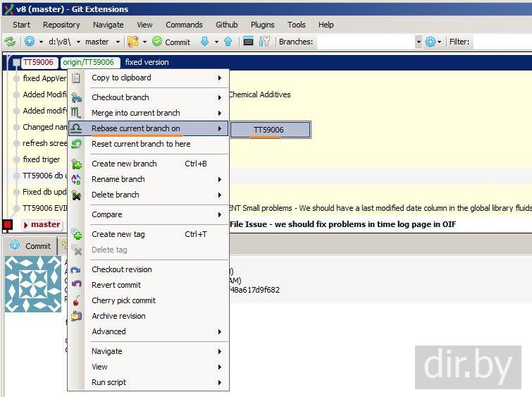This screenshot has height=397, width=532.
Task: Choose TT59006 in the rebase submenu
Action: 269,130
